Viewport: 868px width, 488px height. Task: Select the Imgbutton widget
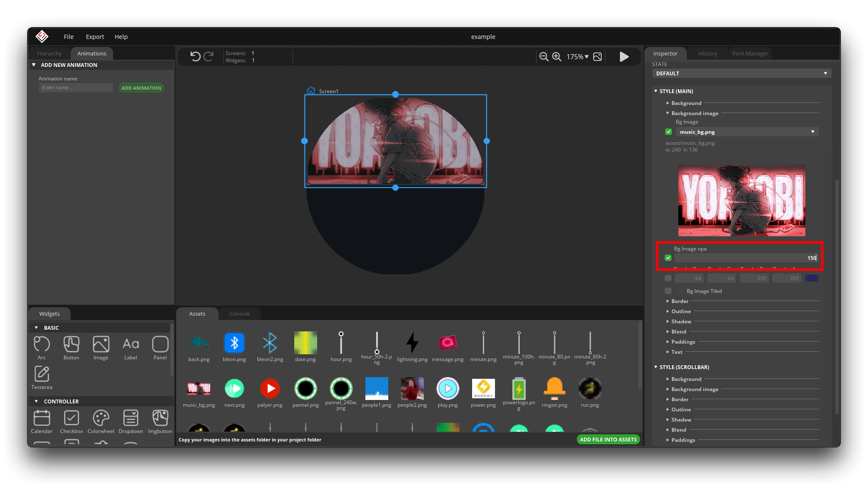tap(160, 422)
